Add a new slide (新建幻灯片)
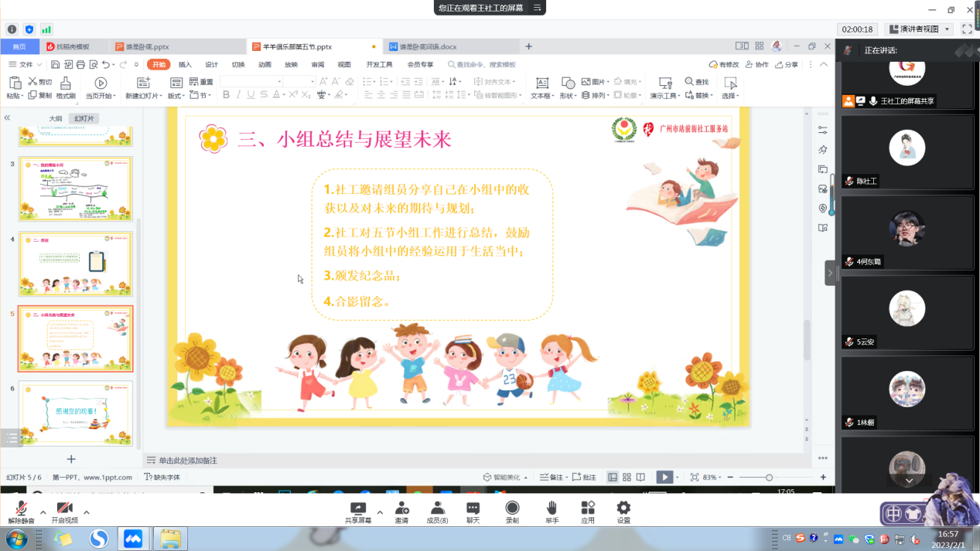980x551 pixels. (x=143, y=88)
